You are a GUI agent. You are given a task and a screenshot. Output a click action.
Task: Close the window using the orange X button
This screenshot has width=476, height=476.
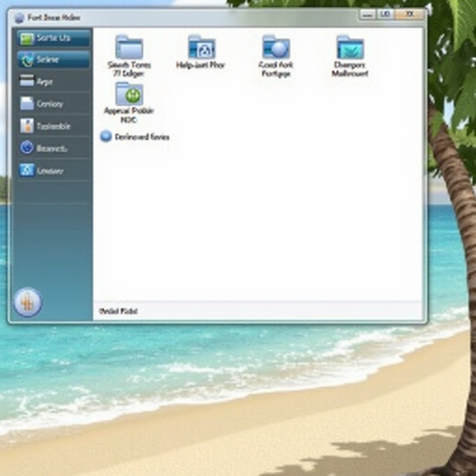pyautogui.click(x=409, y=14)
